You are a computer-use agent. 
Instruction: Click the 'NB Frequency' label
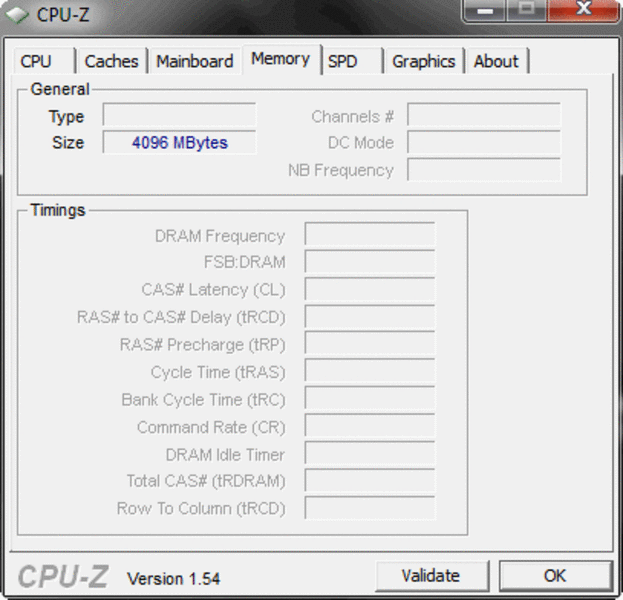coord(341,170)
